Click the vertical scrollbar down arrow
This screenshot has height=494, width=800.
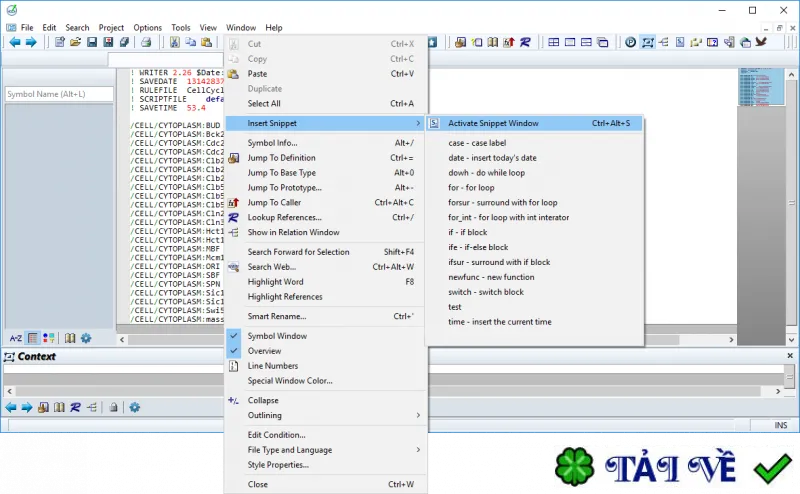tap(791, 339)
